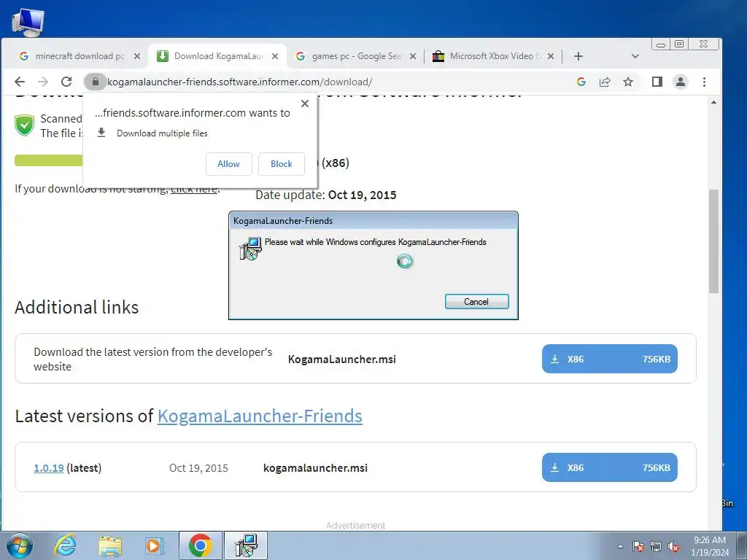747x560 pixels.
Task: Open the 1.0.19 version link
Action: (49, 468)
